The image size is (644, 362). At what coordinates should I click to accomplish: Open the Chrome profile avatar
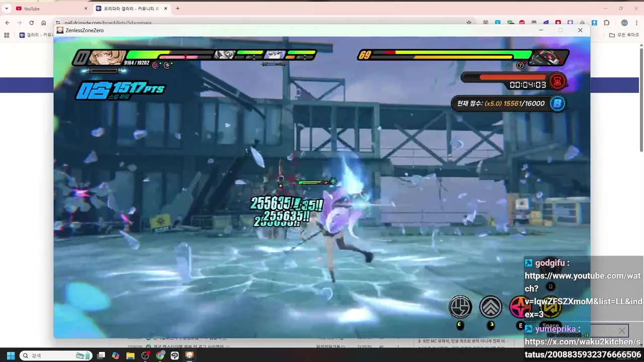click(624, 23)
